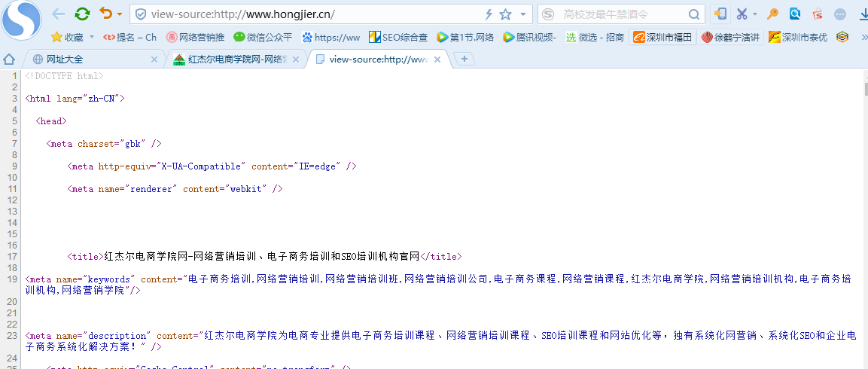Select the view-source:http://www tab
Image resolution: width=868 pixels, height=369 pixels.
pyautogui.click(x=379, y=59)
